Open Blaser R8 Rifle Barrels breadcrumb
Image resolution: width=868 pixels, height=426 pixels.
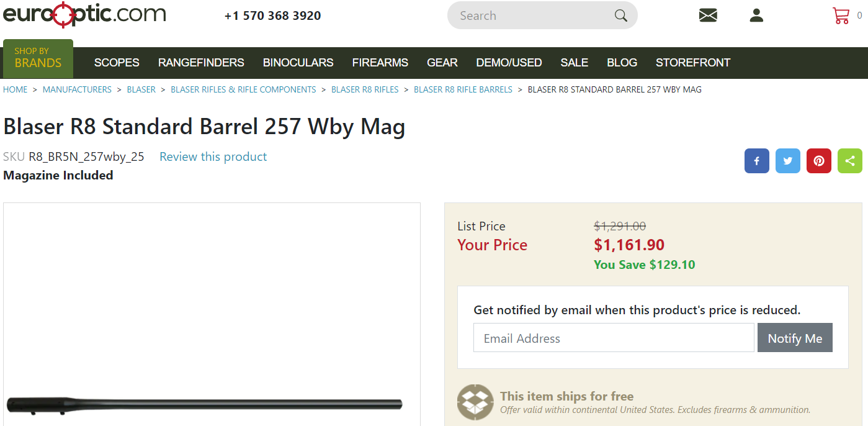pyautogui.click(x=463, y=89)
